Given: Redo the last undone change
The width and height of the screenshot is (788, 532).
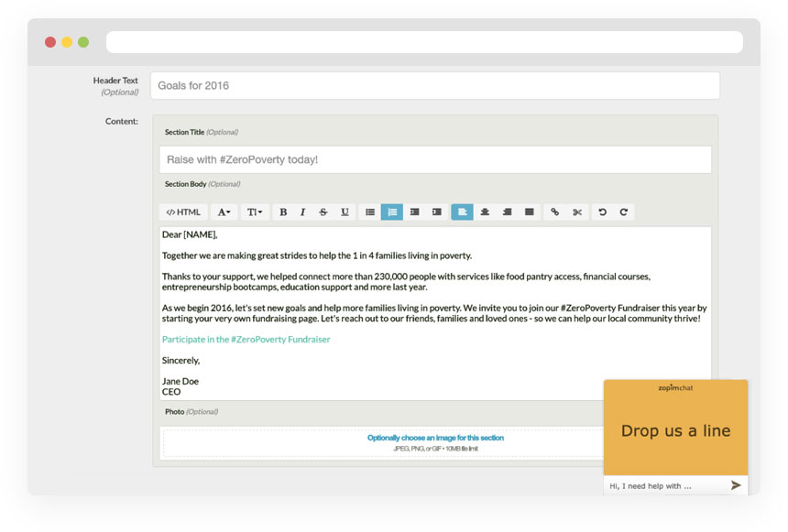Looking at the screenshot, I should (x=624, y=212).
